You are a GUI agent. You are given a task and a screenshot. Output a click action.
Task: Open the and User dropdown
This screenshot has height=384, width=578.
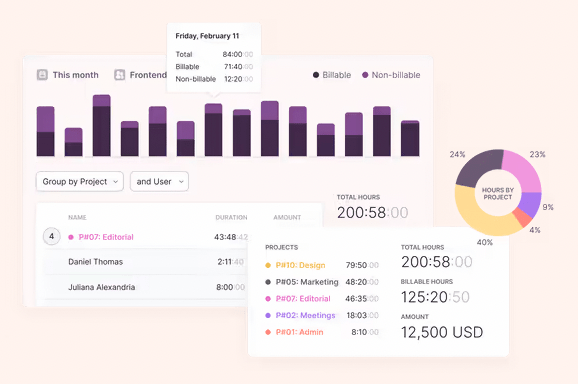pyautogui.click(x=159, y=181)
